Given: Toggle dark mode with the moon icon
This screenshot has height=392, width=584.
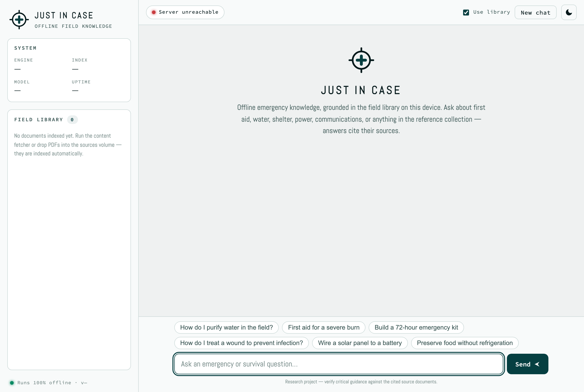Looking at the screenshot, I should click(x=569, y=12).
